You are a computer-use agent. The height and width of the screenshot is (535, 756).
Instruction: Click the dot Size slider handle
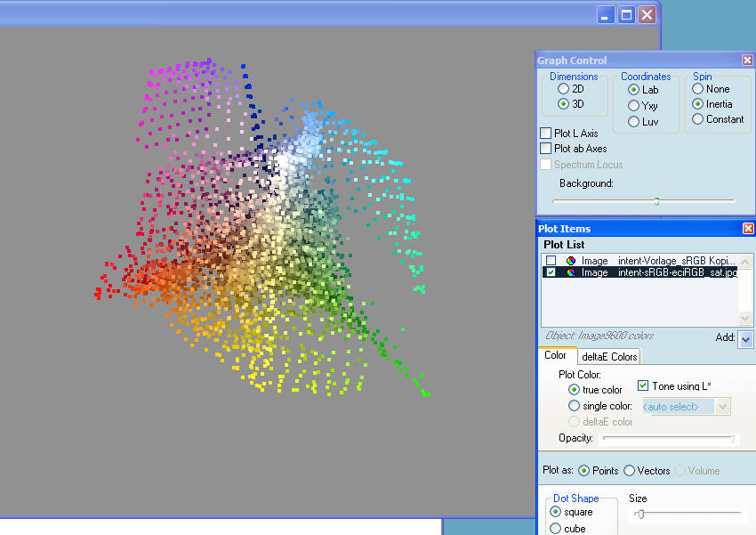coord(639,514)
